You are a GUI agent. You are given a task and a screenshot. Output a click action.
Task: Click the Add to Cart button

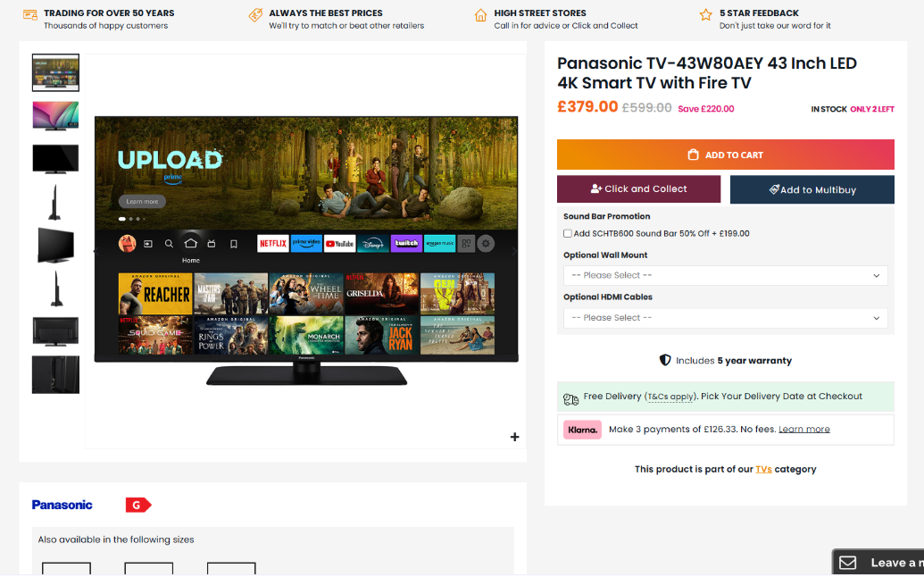(x=726, y=155)
